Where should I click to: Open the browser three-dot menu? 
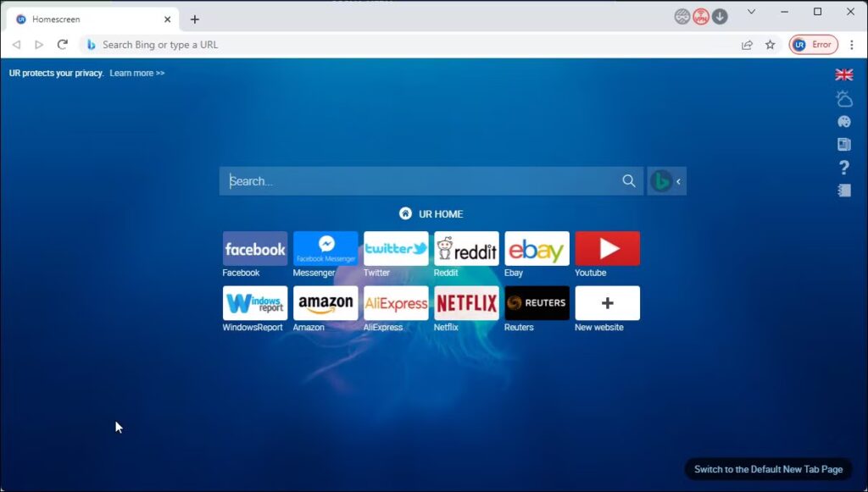point(851,44)
